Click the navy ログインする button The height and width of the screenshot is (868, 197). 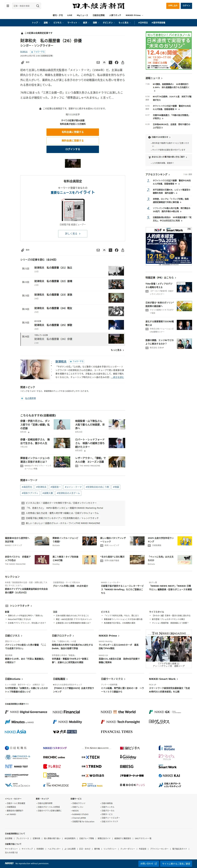(73, 149)
